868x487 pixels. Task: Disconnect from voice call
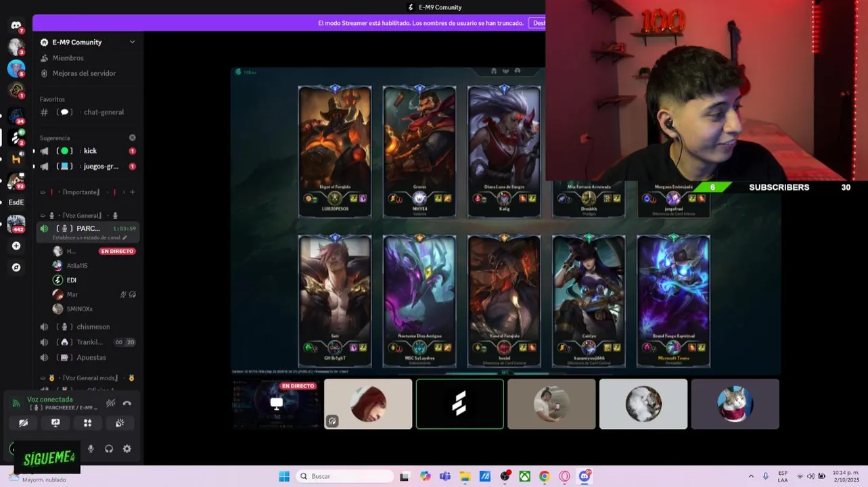[x=127, y=403]
